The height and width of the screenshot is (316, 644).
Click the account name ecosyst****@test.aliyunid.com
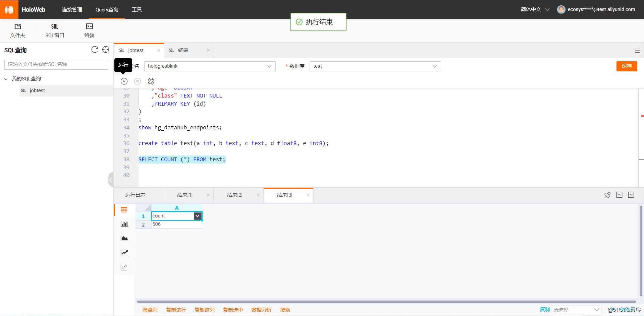(601, 9)
